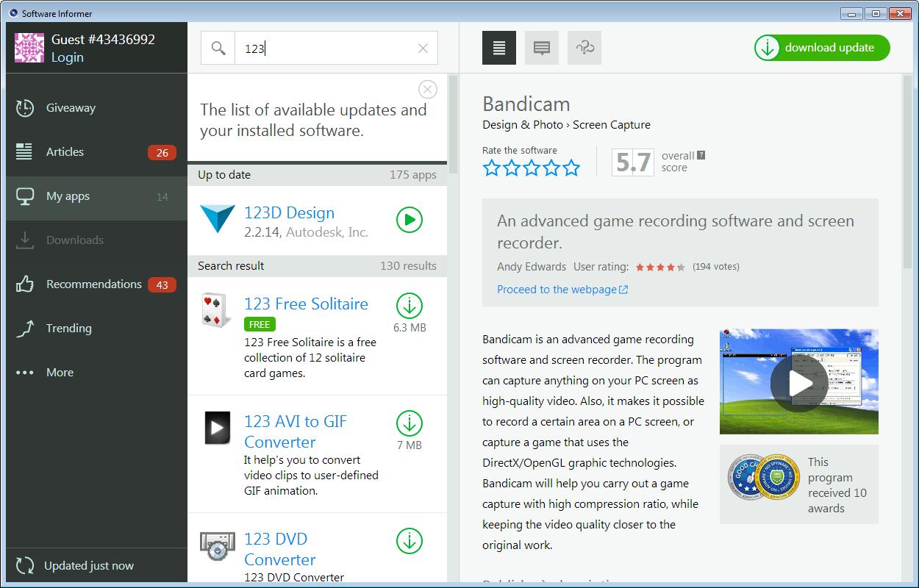This screenshot has height=588, width=919.
Task: Open Recommendations in sidebar
Action: coord(93,284)
